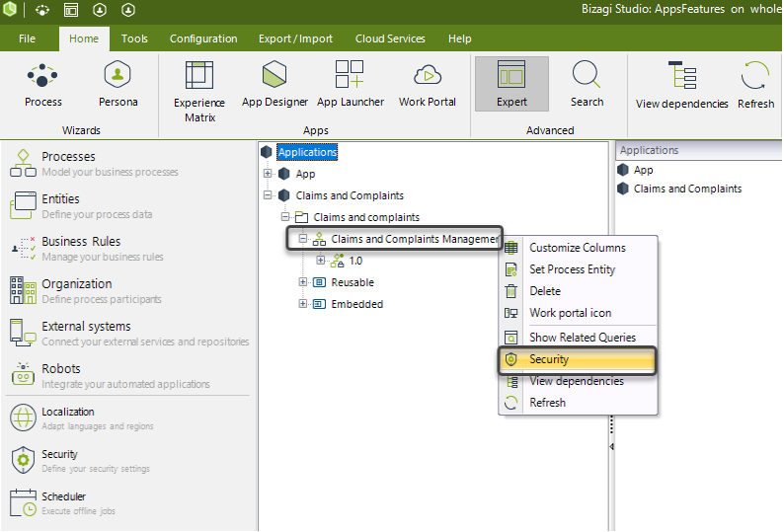Open the File menu
The width and height of the screenshot is (784, 532).
(x=27, y=38)
